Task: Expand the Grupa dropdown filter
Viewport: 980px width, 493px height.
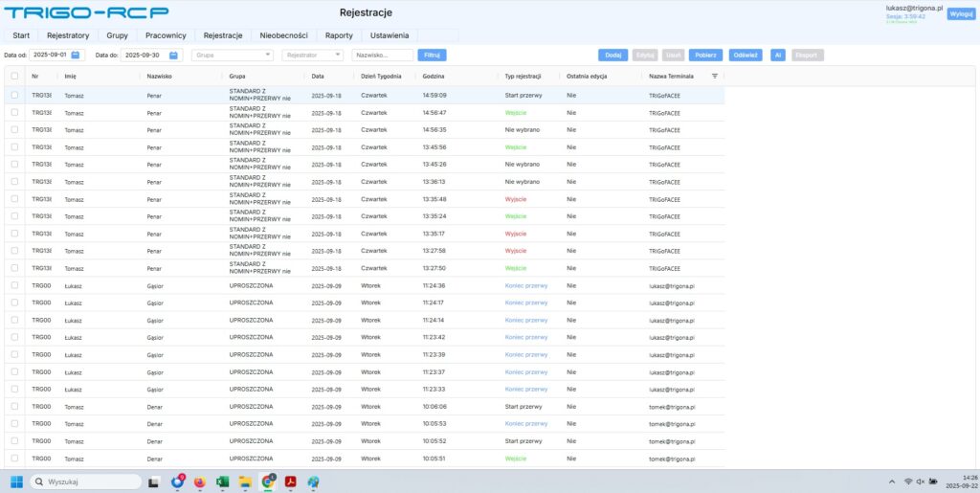Action: [234, 56]
